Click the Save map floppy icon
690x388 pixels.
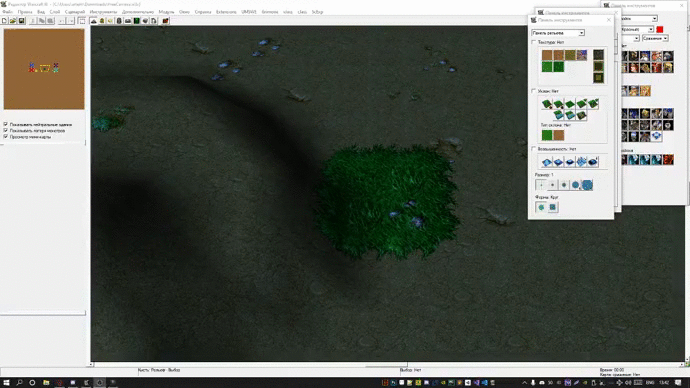point(21,21)
